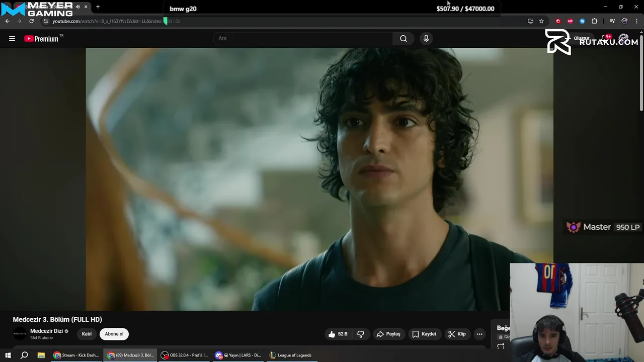Install app icon in address bar
This screenshot has height=362, width=644.
click(530, 21)
